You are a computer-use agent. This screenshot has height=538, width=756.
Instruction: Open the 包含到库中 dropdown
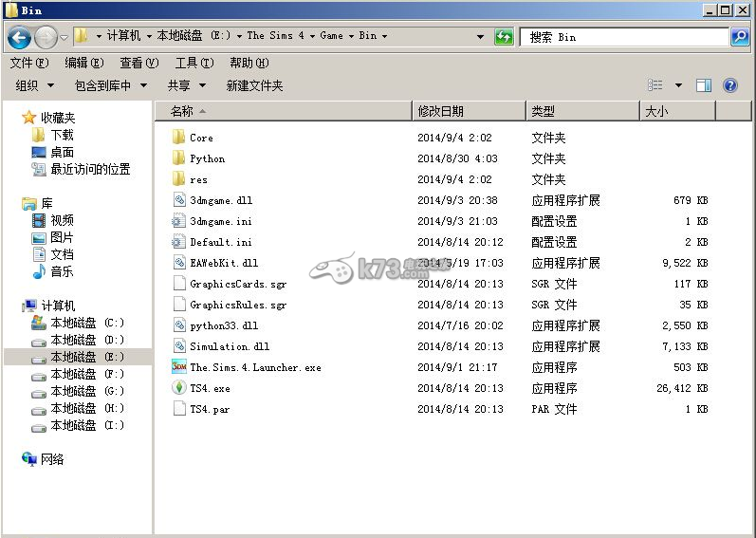[111, 85]
